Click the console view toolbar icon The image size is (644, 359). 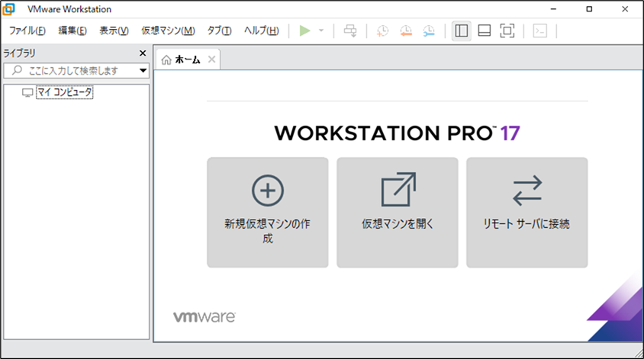pos(539,30)
